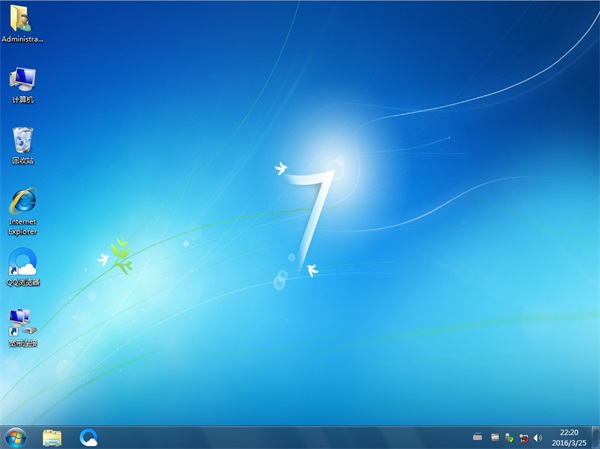Click the Show Desktop strip beside the clock

point(596,437)
